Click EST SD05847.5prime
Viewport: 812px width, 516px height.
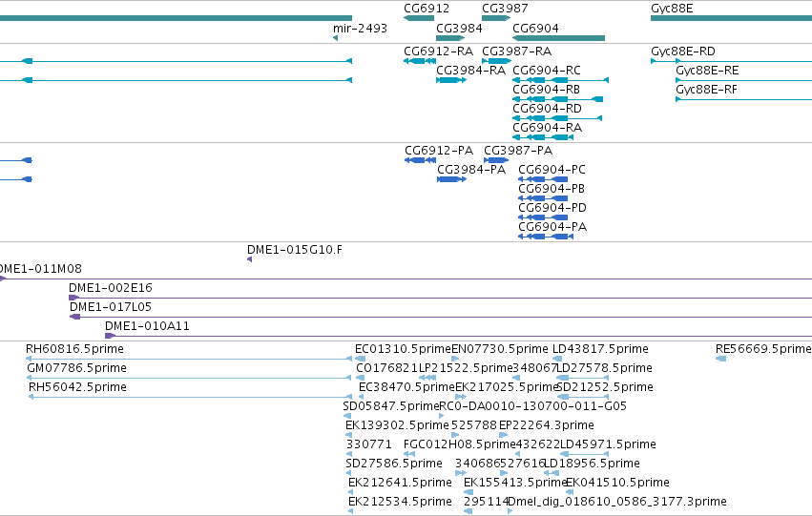click(x=347, y=416)
